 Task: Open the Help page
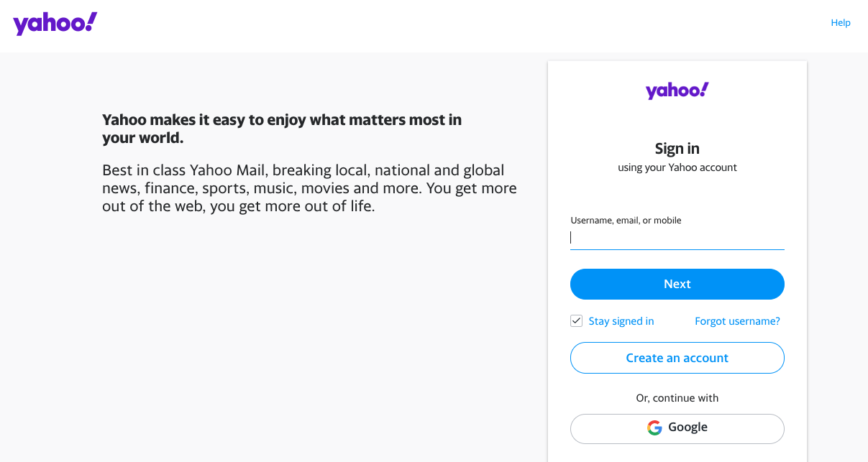click(x=840, y=22)
